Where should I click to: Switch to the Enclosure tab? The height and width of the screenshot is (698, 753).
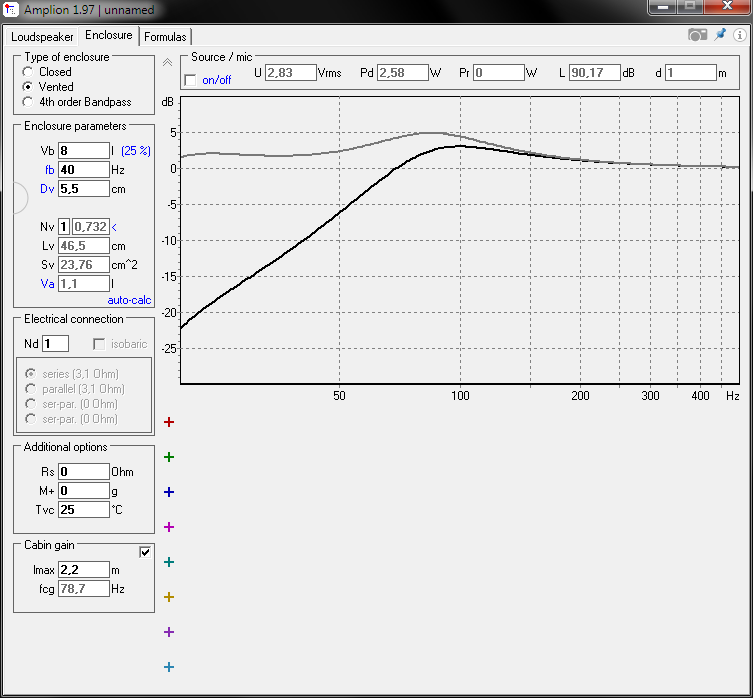pyautogui.click(x=109, y=36)
